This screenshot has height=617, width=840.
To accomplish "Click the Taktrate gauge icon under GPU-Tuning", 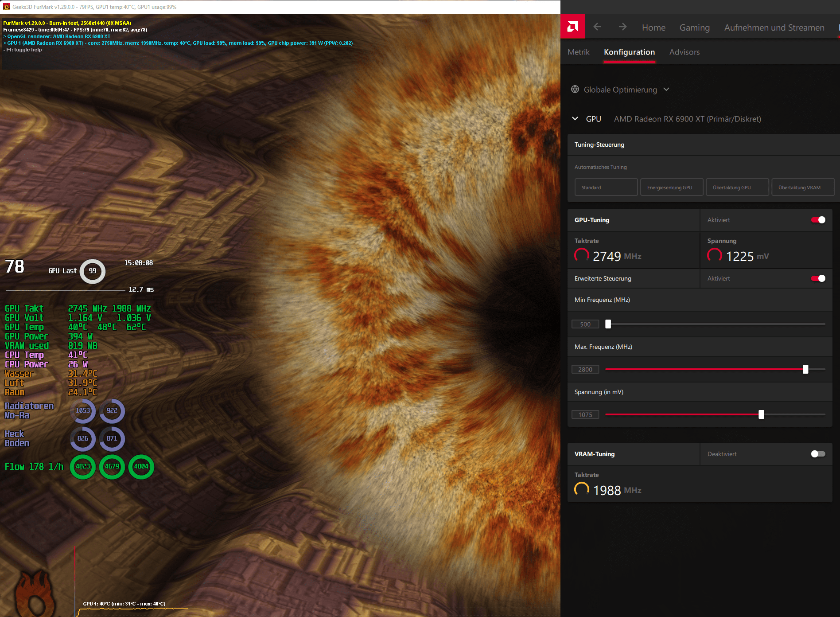I will pyautogui.click(x=582, y=255).
